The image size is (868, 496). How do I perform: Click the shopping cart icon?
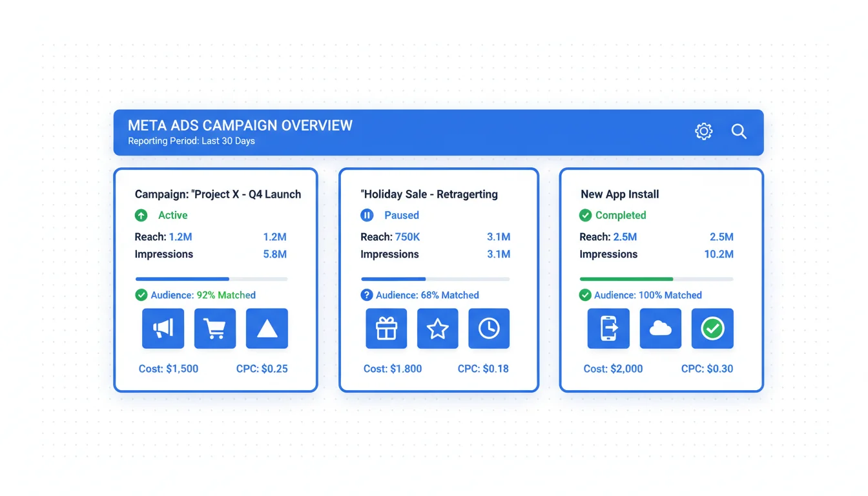click(214, 329)
